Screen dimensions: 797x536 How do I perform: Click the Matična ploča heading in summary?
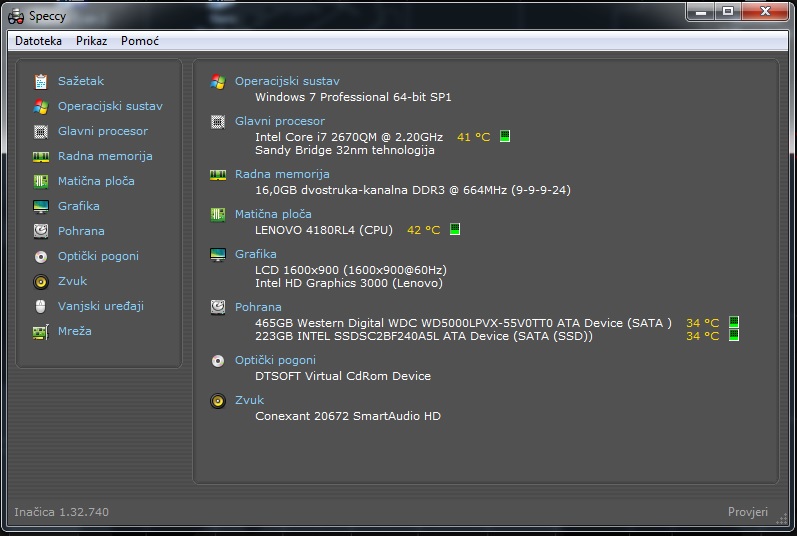pos(273,214)
